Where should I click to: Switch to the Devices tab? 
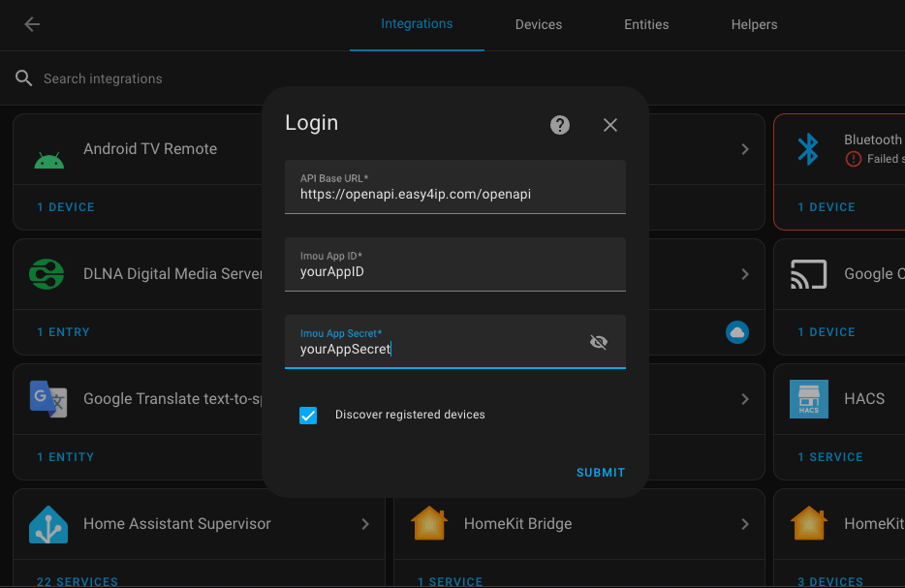point(539,24)
